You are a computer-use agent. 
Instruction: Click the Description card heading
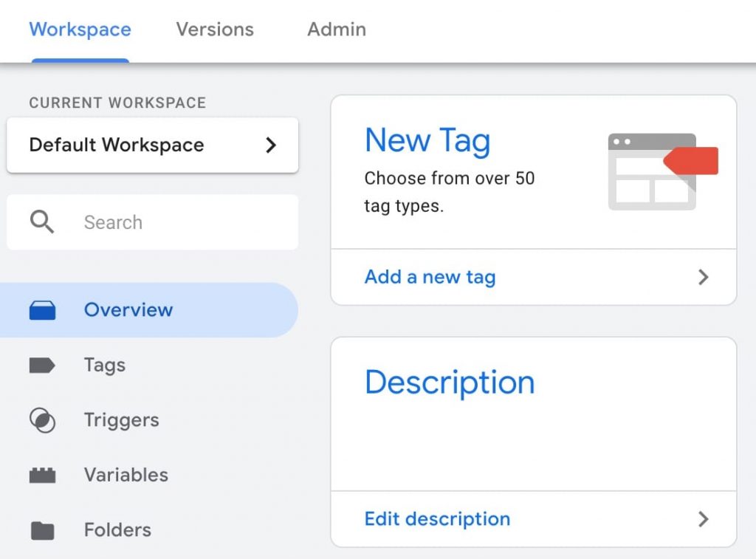(x=449, y=383)
